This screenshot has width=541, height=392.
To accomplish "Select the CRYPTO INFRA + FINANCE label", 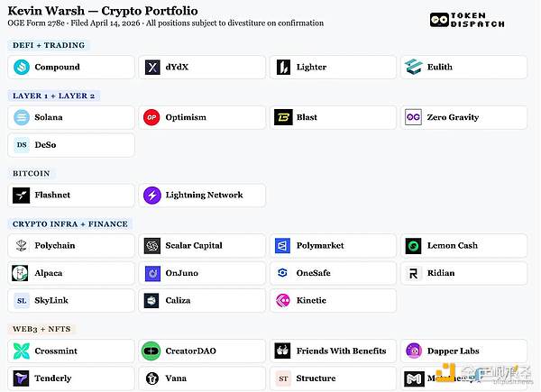I will pos(70,223).
